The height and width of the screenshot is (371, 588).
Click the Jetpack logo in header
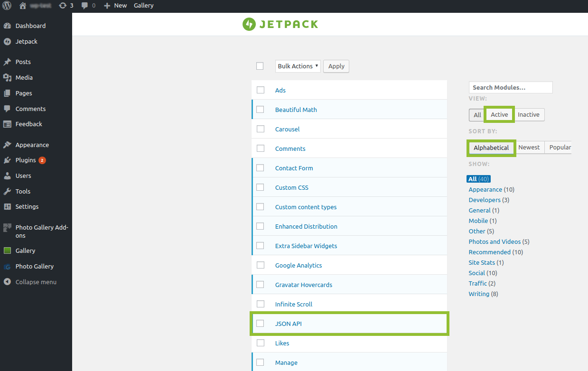(280, 24)
